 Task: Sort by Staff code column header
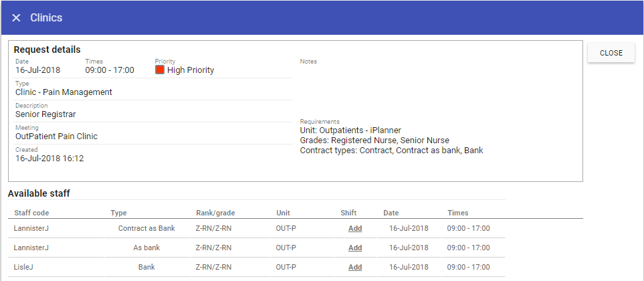click(x=31, y=213)
